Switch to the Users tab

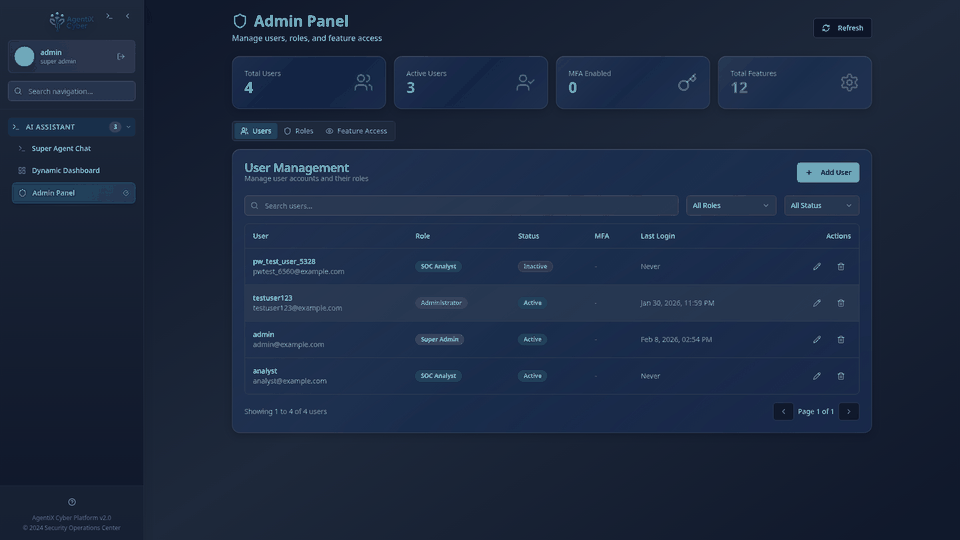coord(256,131)
